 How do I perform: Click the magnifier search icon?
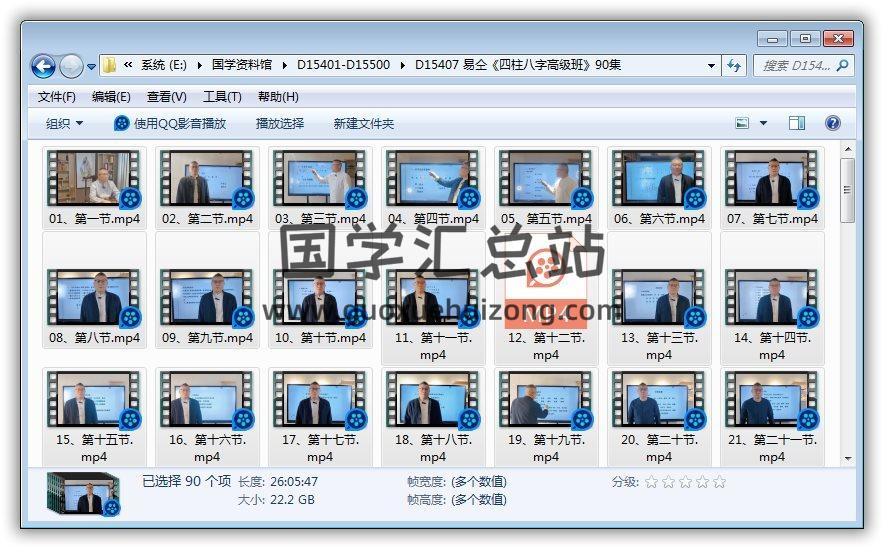point(843,65)
